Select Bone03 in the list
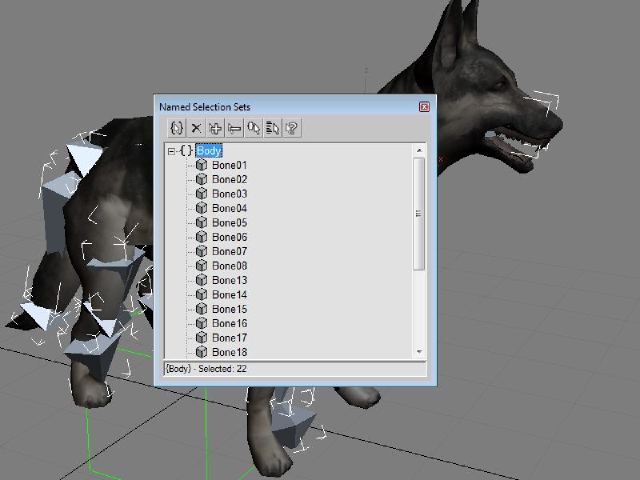The image size is (640, 480). click(x=229, y=194)
